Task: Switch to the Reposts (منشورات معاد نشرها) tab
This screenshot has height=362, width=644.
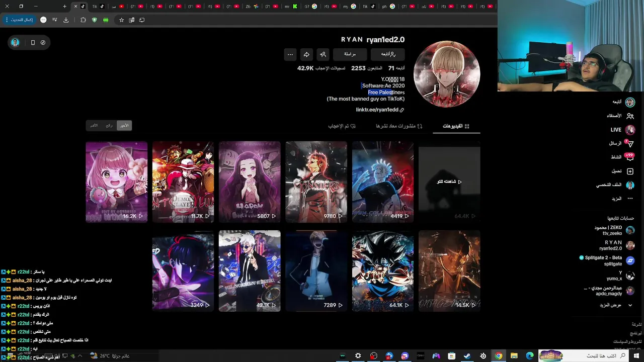Action: click(399, 126)
